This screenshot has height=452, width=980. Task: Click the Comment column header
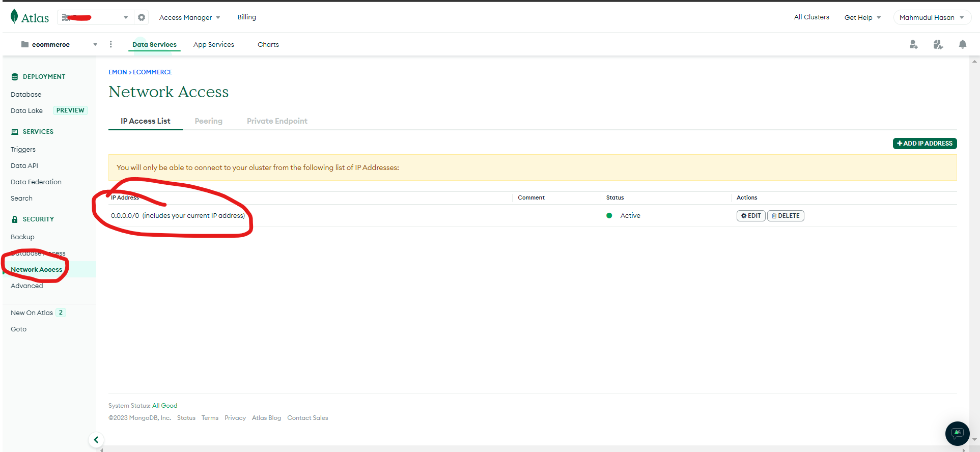tap(531, 197)
